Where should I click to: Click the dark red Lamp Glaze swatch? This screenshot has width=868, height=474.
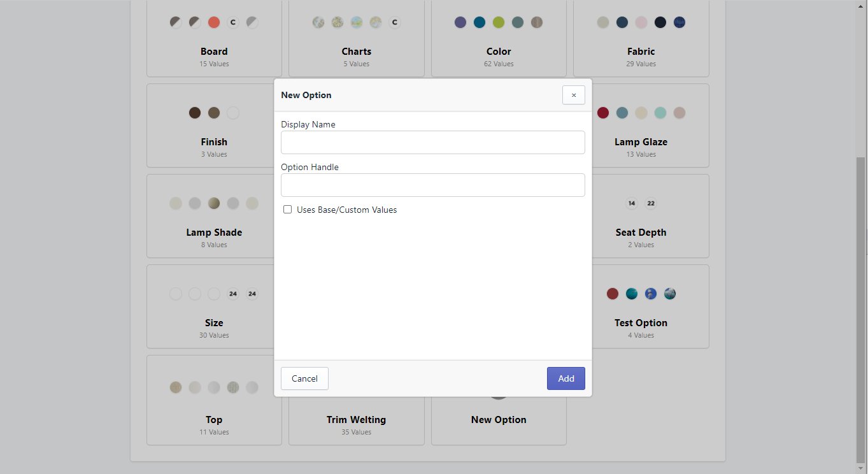(603, 113)
